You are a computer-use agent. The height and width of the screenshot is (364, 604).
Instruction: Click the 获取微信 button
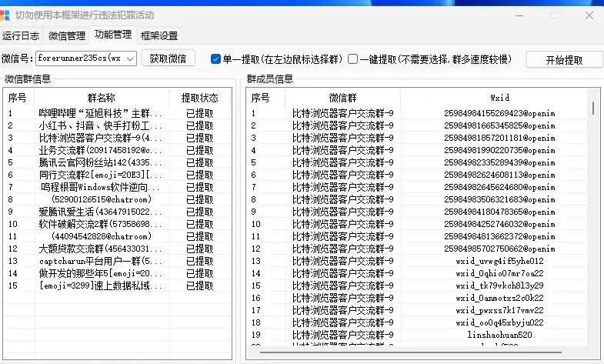tap(168, 58)
